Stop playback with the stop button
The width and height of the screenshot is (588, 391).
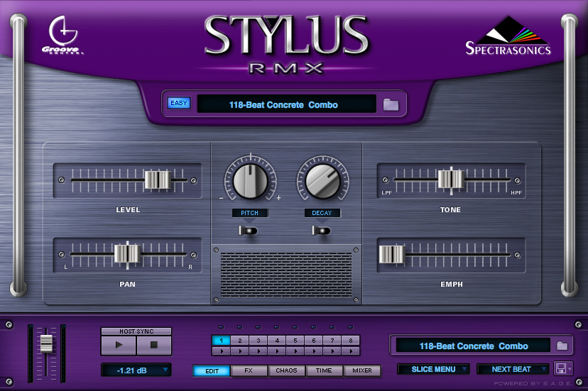154,345
